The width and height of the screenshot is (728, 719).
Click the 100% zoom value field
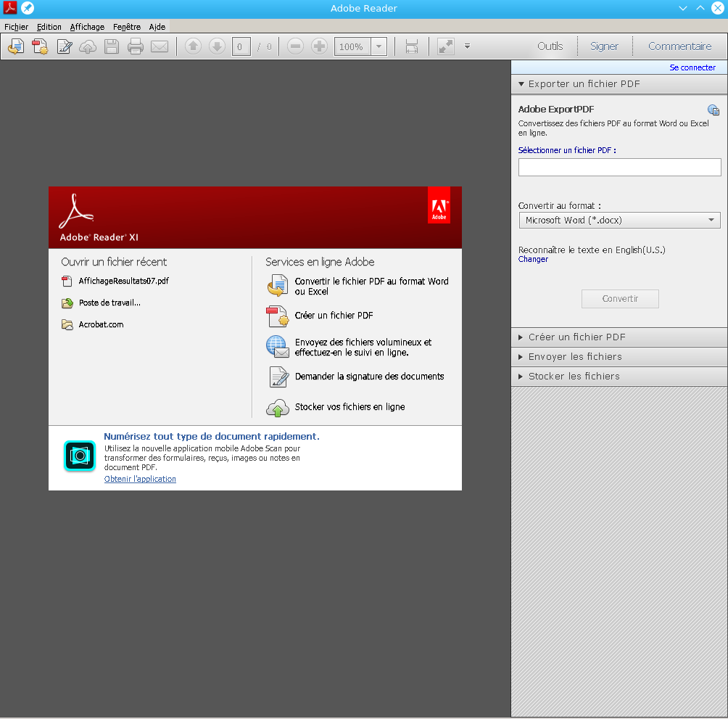click(352, 46)
